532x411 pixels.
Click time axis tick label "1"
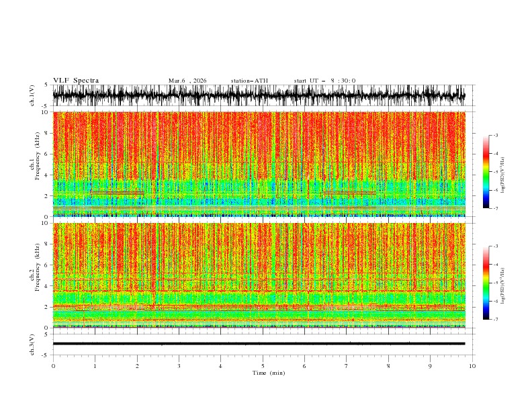95,366
